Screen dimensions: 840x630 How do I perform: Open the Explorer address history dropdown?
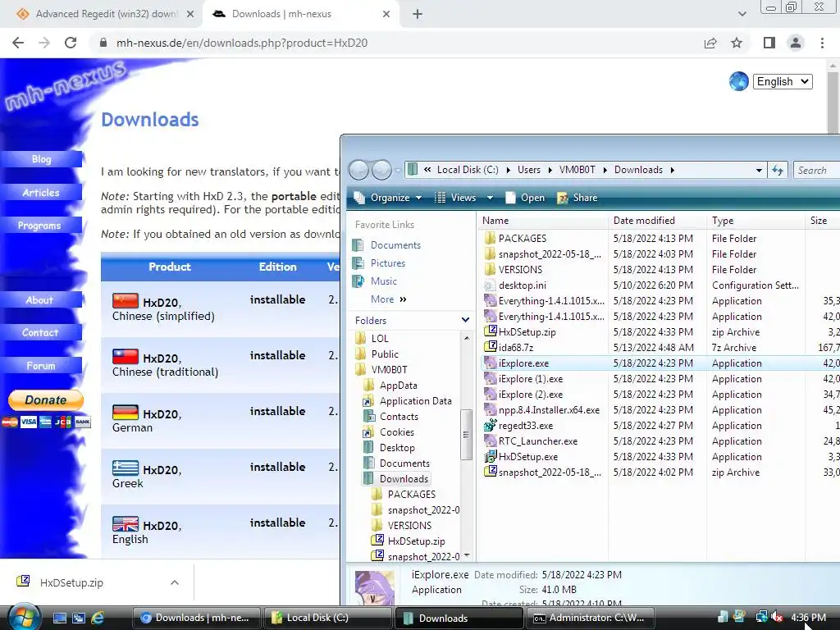759,171
